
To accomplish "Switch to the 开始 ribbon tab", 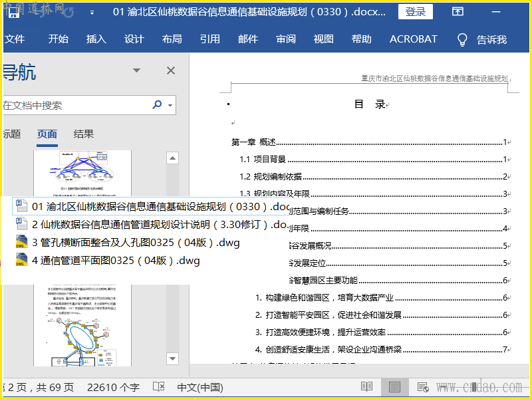I will [x=58, y=39].
